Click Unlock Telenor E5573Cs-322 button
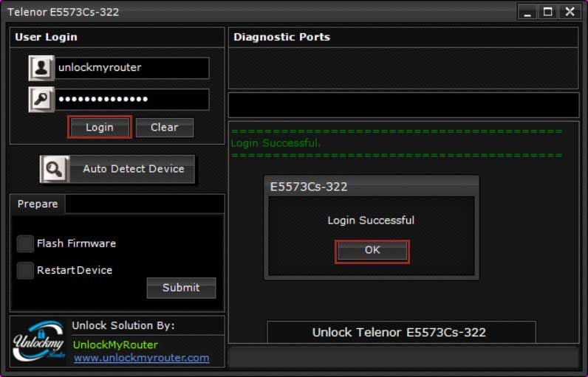This screenshot has width=588, height=377. 401,332
